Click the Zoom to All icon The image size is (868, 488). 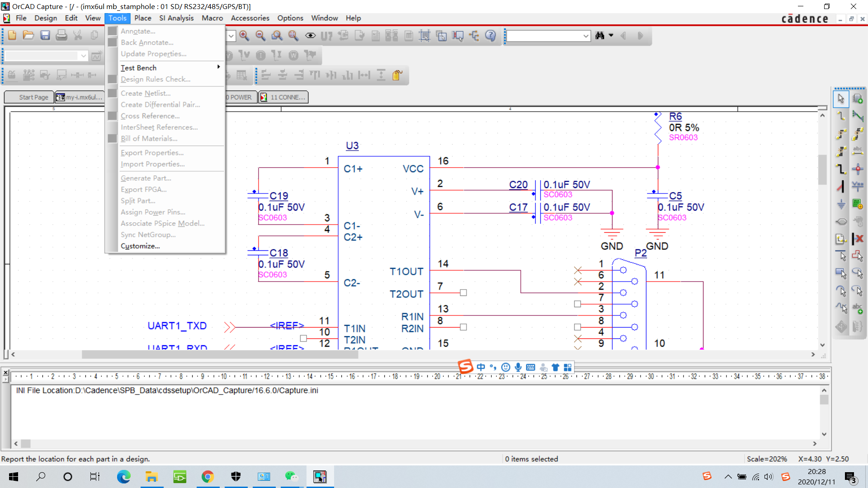click(293, 36)
